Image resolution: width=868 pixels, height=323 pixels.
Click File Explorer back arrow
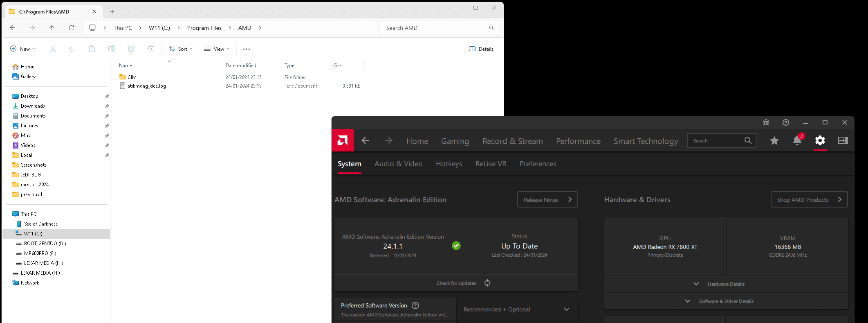[13, 28]
